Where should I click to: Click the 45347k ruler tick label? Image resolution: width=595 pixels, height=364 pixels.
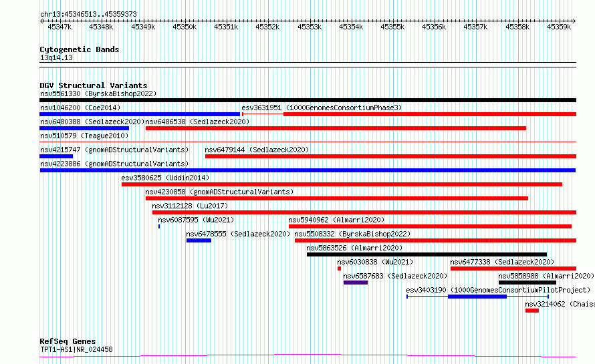click(x=59, y=27)
